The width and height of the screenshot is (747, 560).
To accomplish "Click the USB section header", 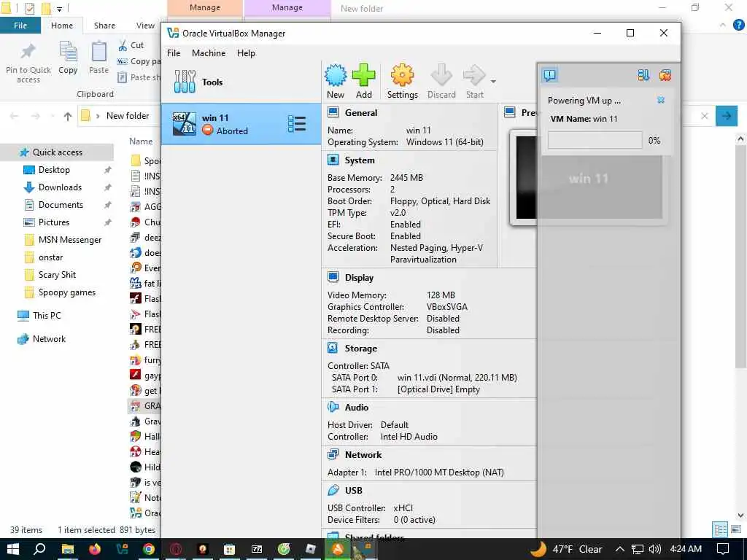I will pyautogui.click(x=354, y=491).
